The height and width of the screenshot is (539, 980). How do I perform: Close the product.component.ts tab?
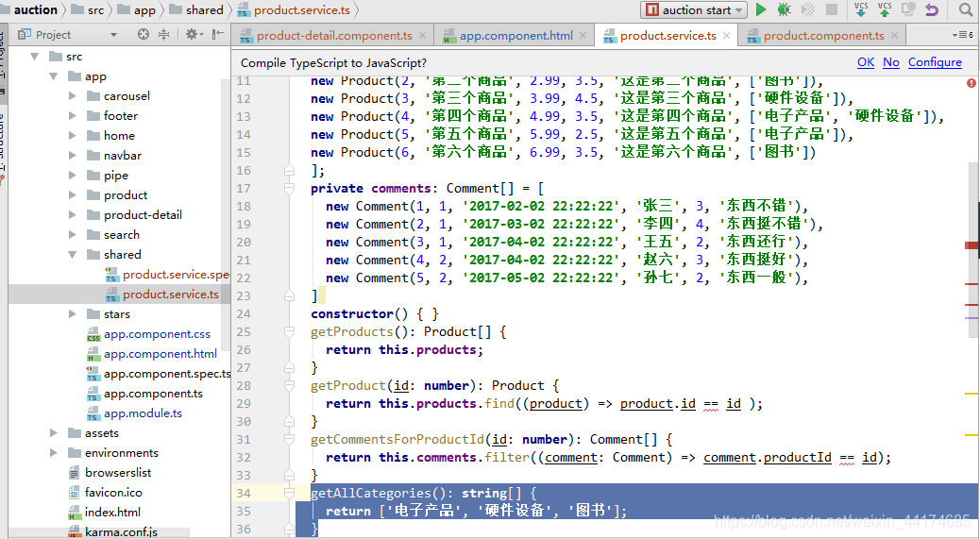point(894,36)
